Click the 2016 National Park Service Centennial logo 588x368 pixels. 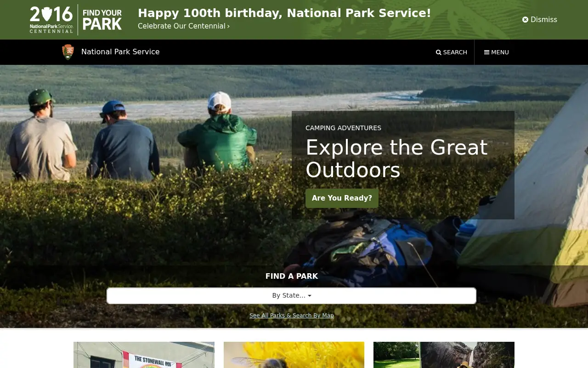[51, 20]
